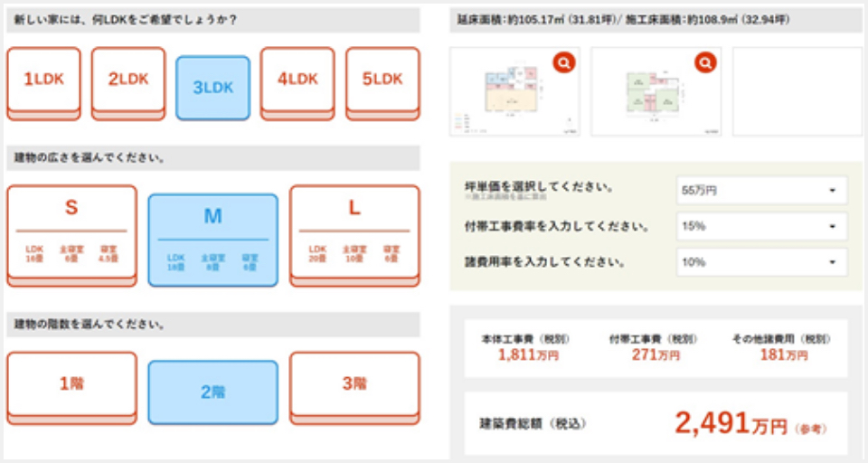
Task: Click magnifier icon on second floor plan
Action: pos(705,62)
